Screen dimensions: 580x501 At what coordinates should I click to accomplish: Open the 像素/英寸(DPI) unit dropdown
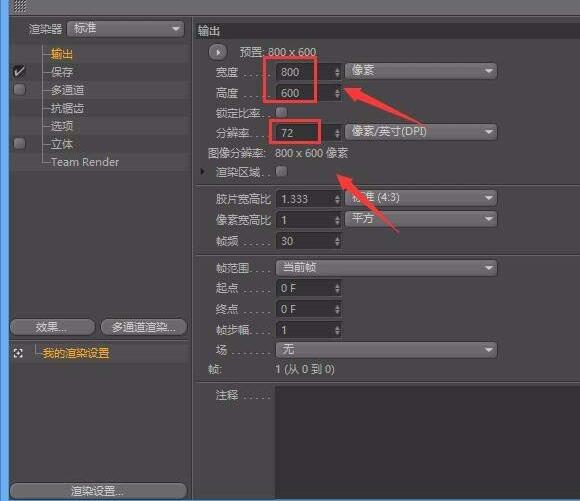click(421, 132)
